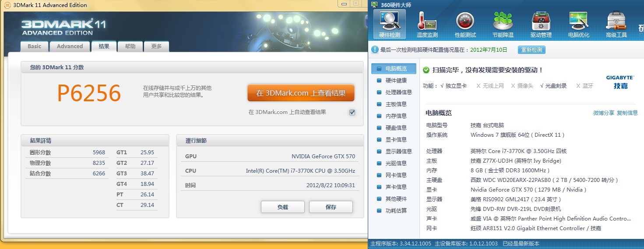
Task: Click the 内存 8 GB DDR3 entry
Action: coord(488,171)
